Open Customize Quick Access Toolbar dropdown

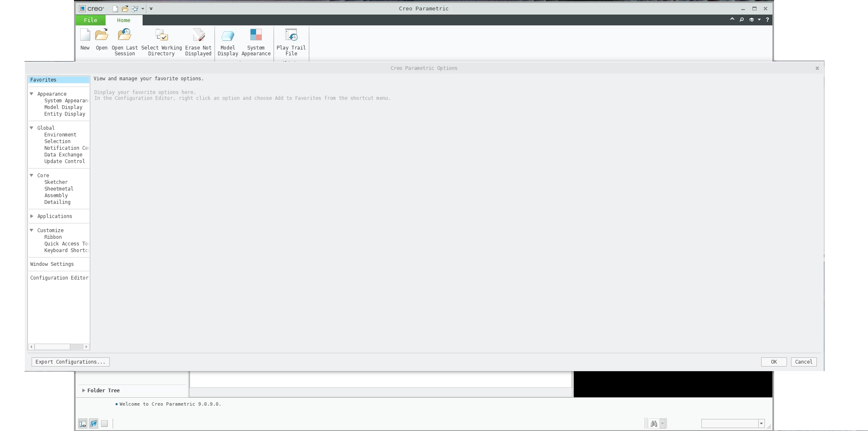point(151,9)
